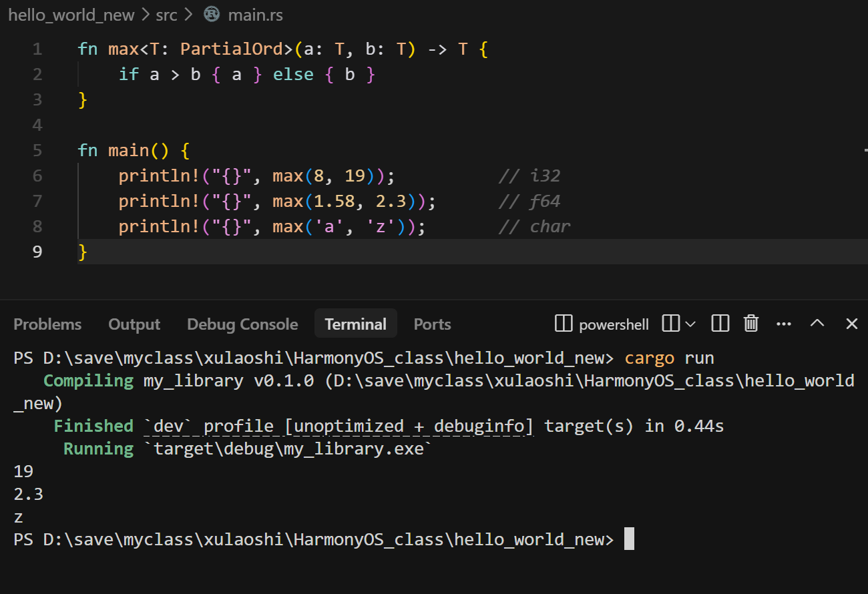Show the Debug Console tab

242,324
